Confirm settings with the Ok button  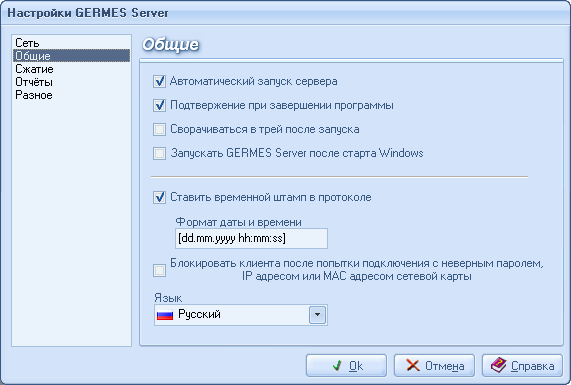346,365
